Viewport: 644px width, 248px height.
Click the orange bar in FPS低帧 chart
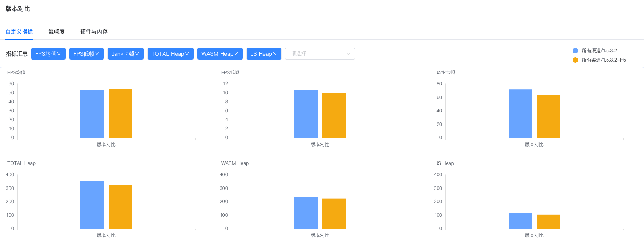(x=334, y=115)
